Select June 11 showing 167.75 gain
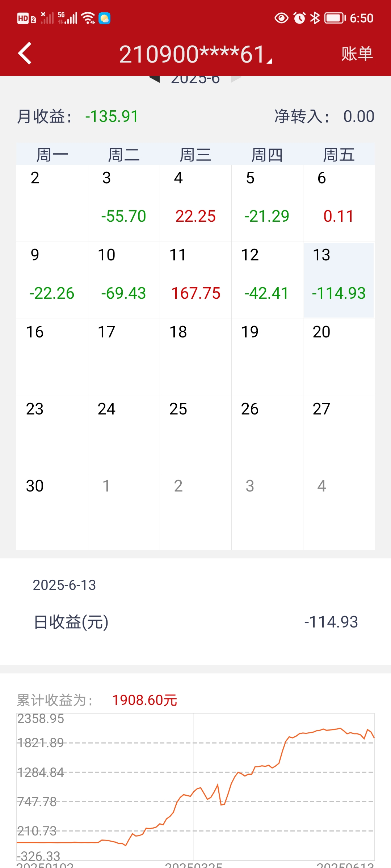 pyautogui.click(x=195, y=280)
